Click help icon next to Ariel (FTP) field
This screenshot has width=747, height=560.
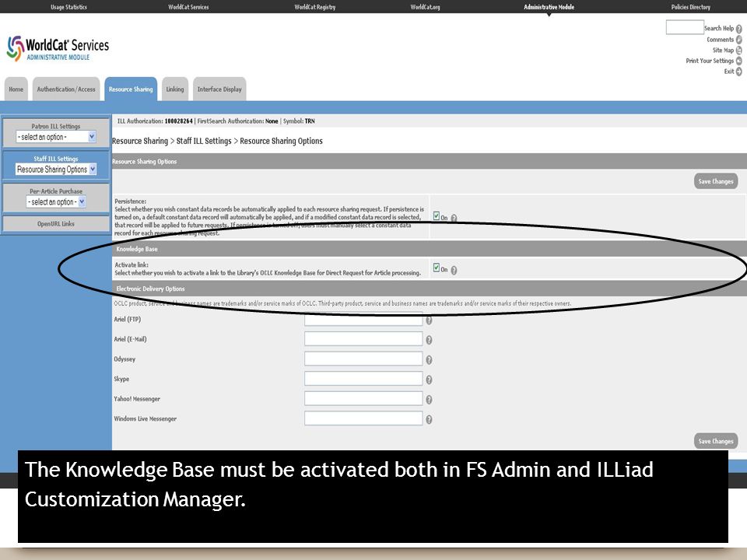(429, 320)
